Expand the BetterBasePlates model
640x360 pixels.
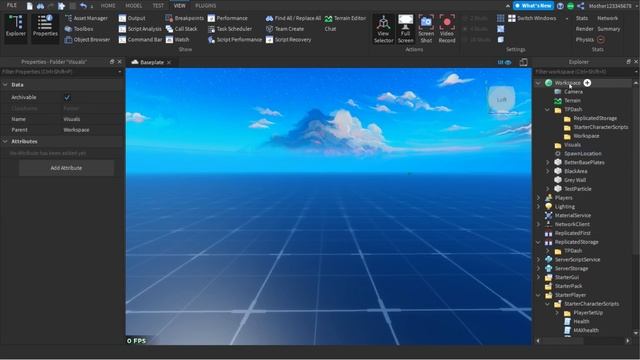point(547,162)
